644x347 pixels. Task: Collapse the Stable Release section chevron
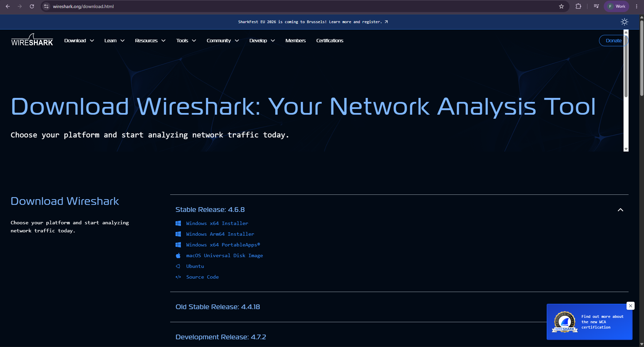[x=621, y=210]
